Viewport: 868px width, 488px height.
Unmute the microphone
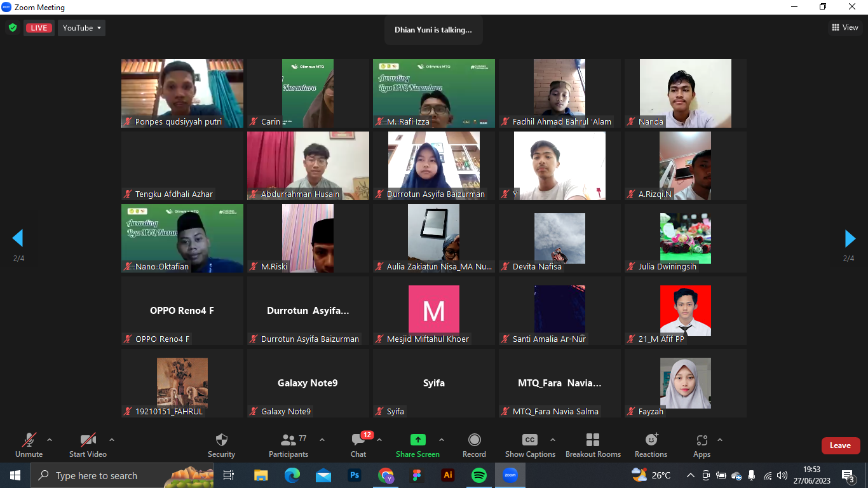coord(29,440)
